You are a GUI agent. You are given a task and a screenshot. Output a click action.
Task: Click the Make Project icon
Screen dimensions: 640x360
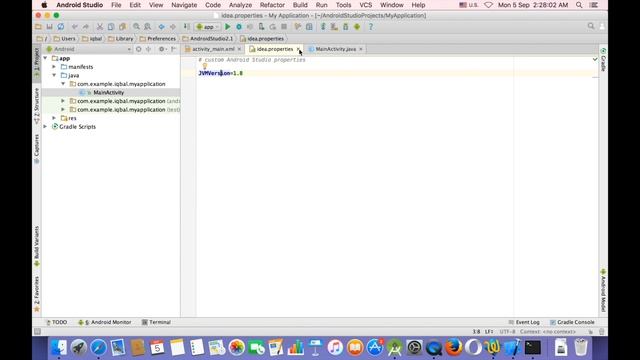pos(187,27)
